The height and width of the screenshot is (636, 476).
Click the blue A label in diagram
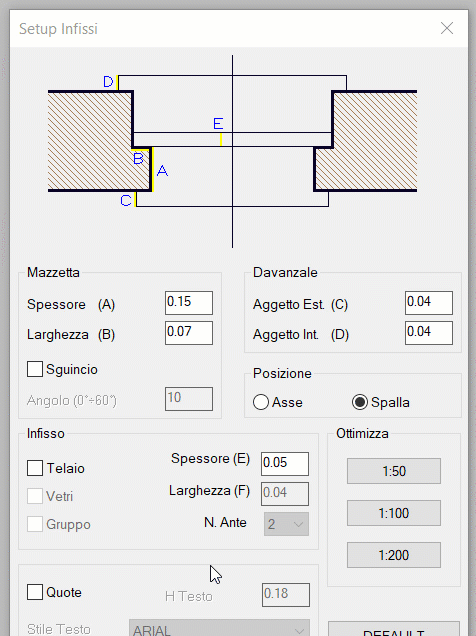click(162, 171)
